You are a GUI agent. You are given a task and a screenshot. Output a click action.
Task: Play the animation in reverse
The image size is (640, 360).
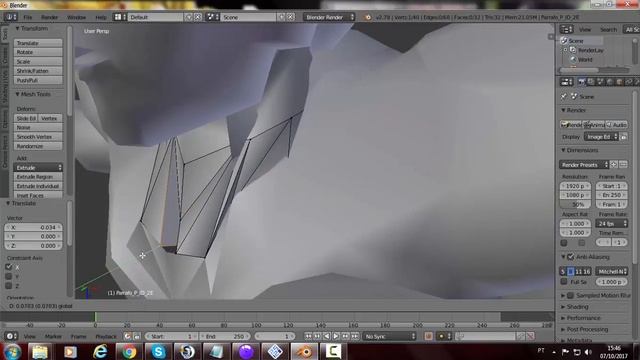pos(327,336)
